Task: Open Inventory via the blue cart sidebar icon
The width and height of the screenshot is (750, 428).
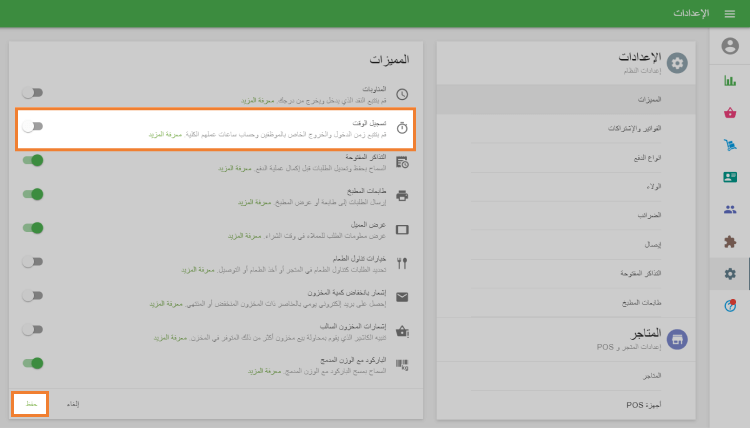Action: point(730,145)
